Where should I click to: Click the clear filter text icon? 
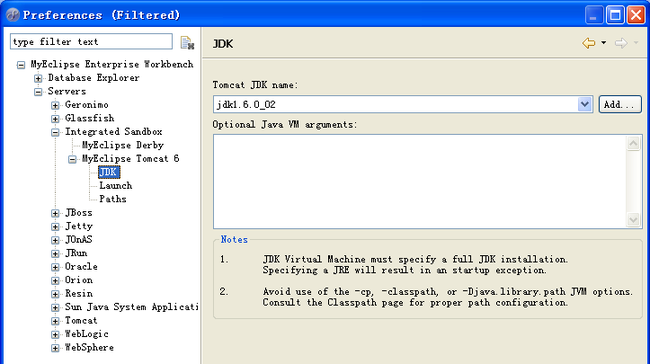click(187, 43)
